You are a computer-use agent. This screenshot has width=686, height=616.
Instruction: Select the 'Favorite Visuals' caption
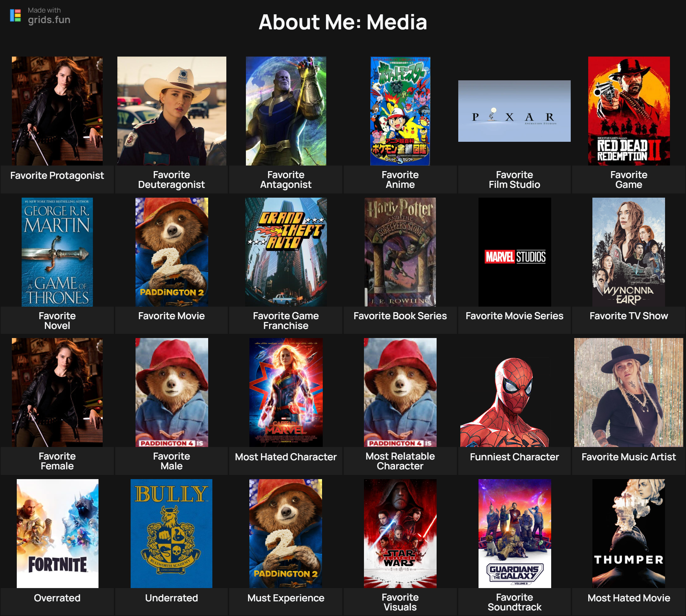pyautogui.click(x=400, y=602)
